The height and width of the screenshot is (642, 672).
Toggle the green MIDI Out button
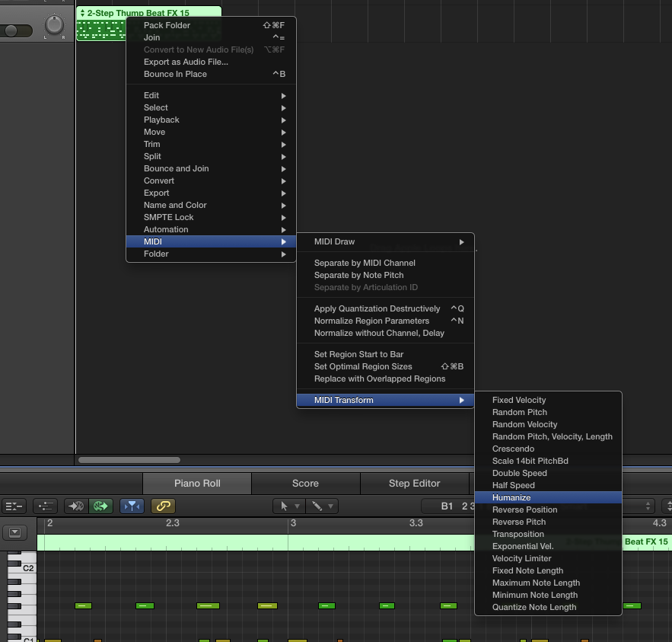100,506
